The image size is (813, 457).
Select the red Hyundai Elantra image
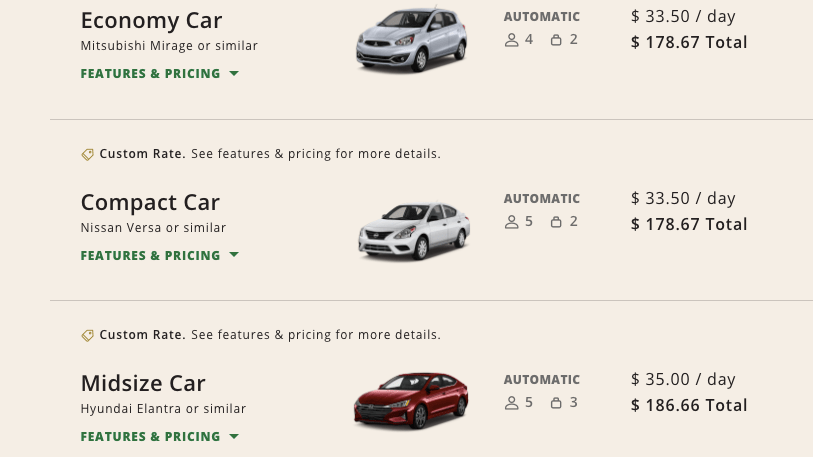(411, 401)
